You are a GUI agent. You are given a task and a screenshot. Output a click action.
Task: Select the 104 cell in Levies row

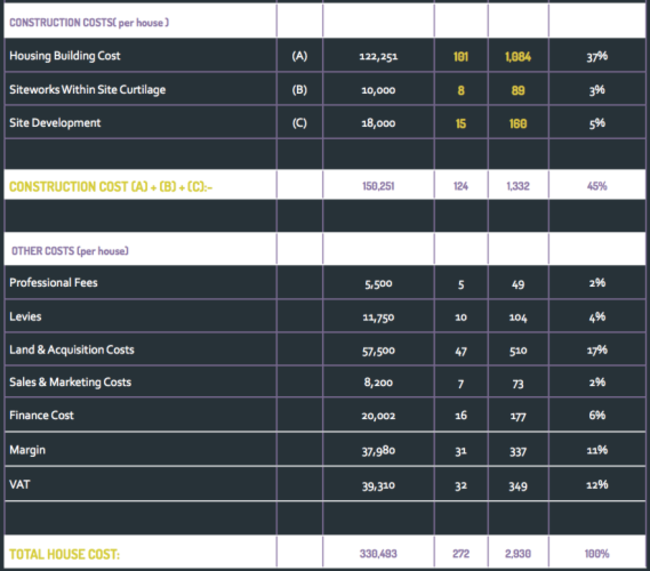tap(518, 318)
